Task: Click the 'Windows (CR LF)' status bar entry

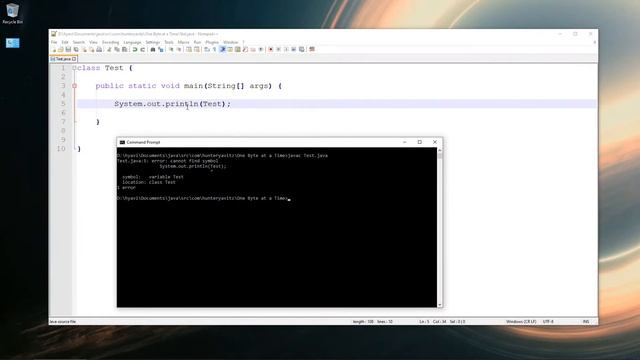Action: [521, 322]
